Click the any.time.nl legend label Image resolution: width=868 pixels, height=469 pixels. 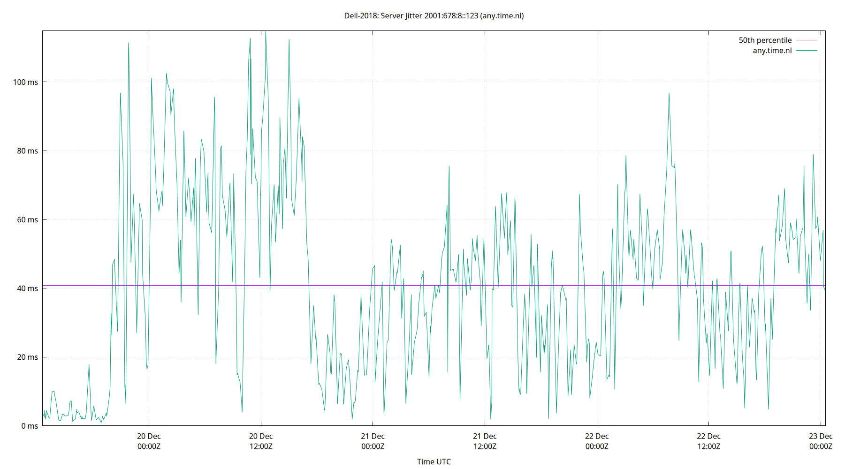pyautogui.click(x=772, y=50)
